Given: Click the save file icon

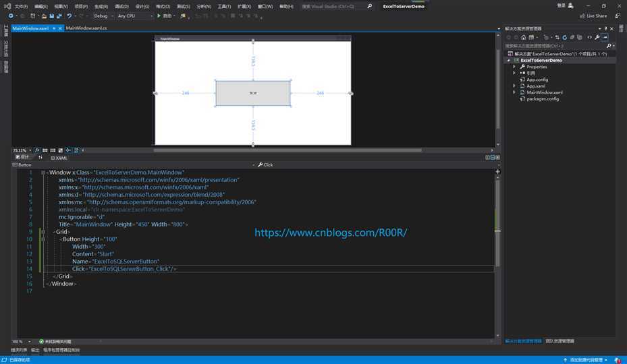Looking at the screenshot, I should (x=51, y=16).
